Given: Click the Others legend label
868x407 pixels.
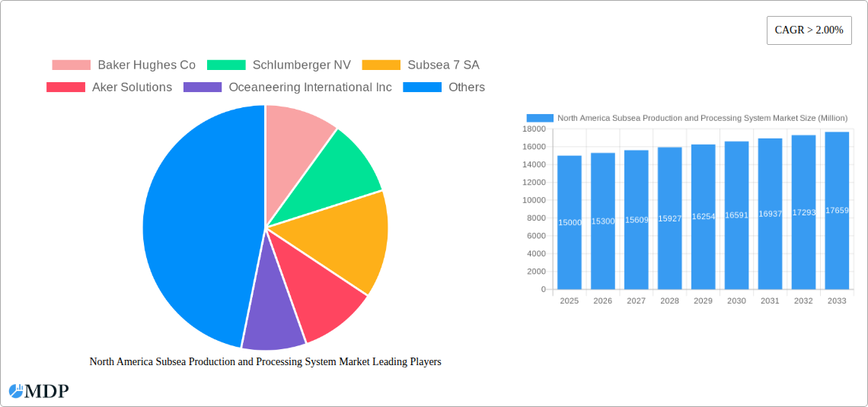Looking at the screenshot, I should 467,87.
